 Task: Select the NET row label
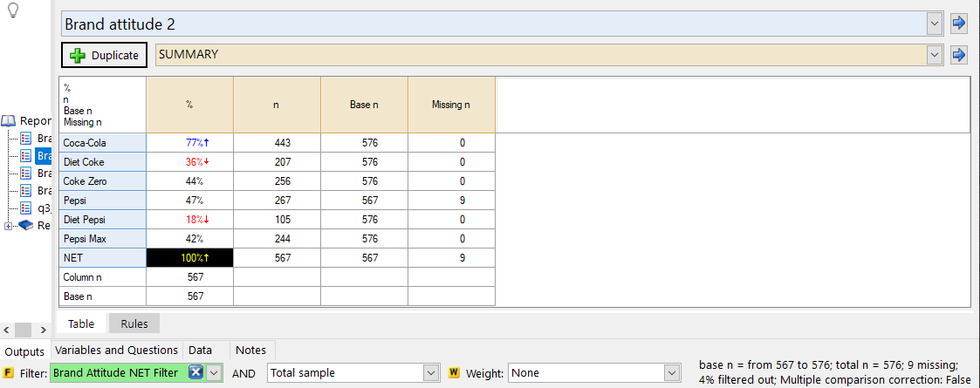(x=102, y=258)
